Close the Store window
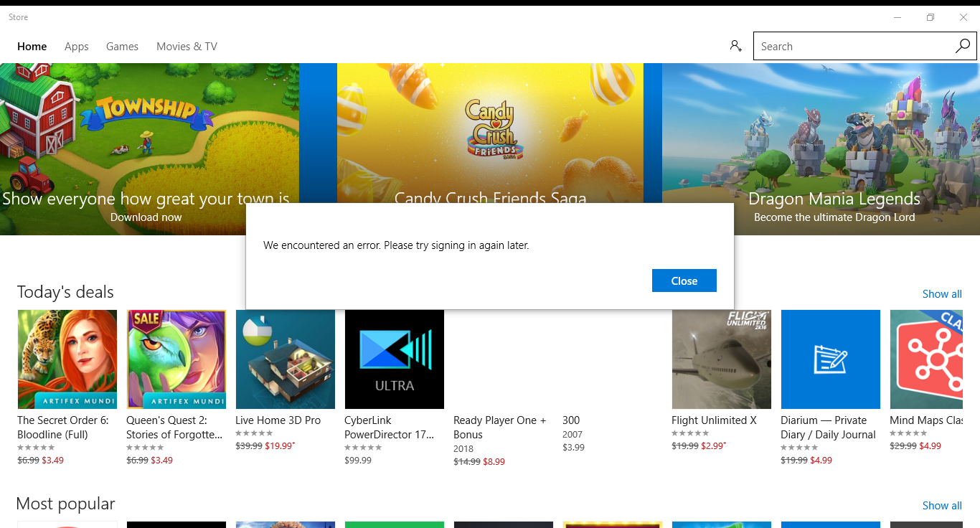 tap(963, 17)
